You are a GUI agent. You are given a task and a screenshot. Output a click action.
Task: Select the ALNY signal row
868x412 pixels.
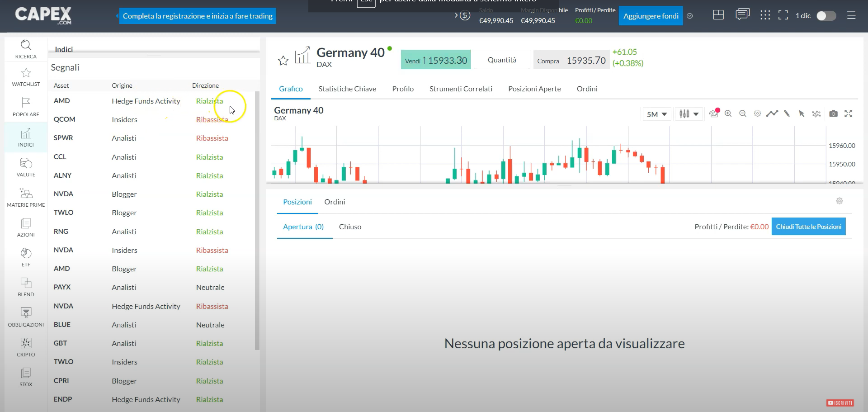[x=151, y=175]
